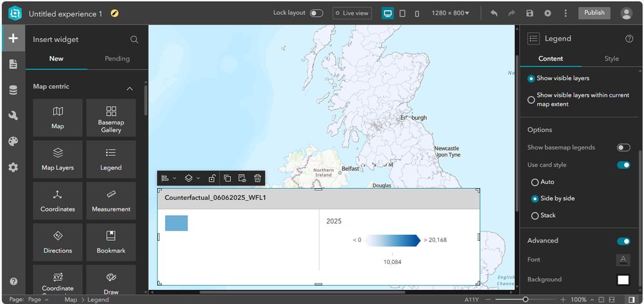Disable Use card style switch
644x304 pixels.
point(623,165)
